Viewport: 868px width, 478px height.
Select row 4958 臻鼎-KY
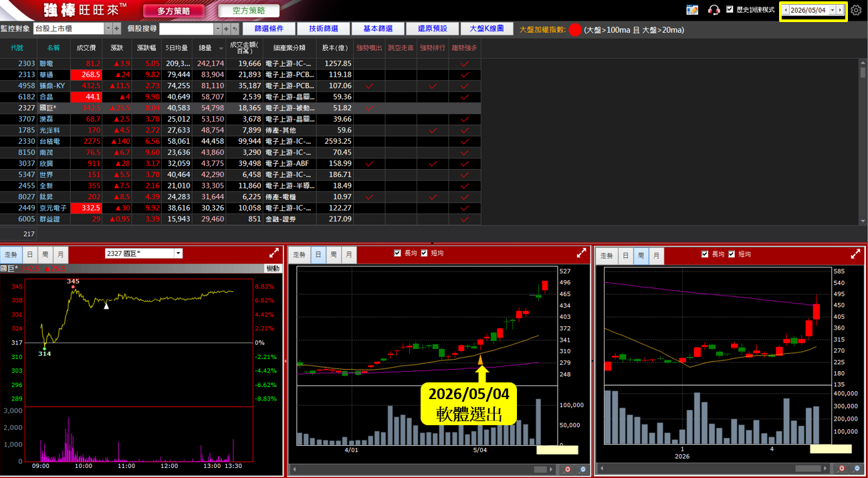240,86
